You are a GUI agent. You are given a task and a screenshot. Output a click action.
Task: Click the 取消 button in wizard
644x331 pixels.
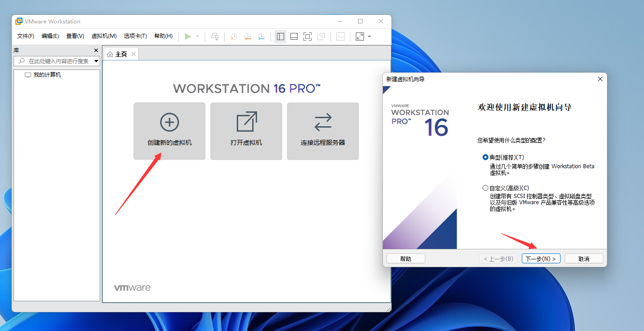coord(584,259)
